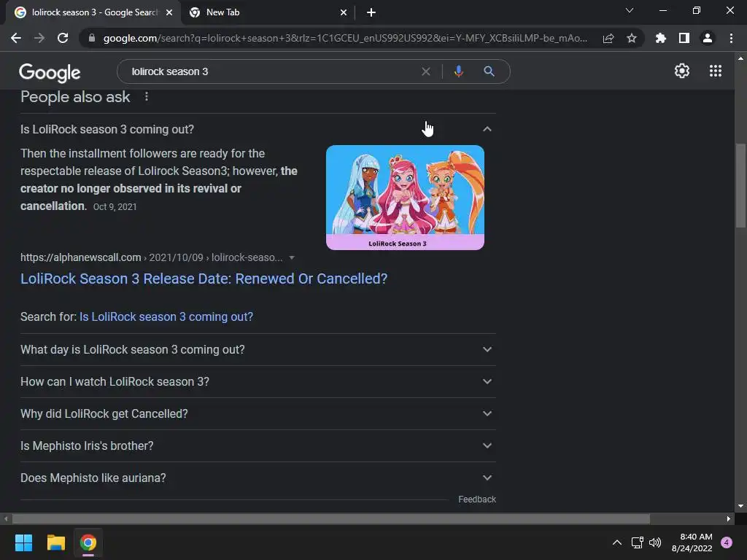Close the lolirock season 3 tab
Viewport: 747px width, 560px height.
[x=169, y=12]
